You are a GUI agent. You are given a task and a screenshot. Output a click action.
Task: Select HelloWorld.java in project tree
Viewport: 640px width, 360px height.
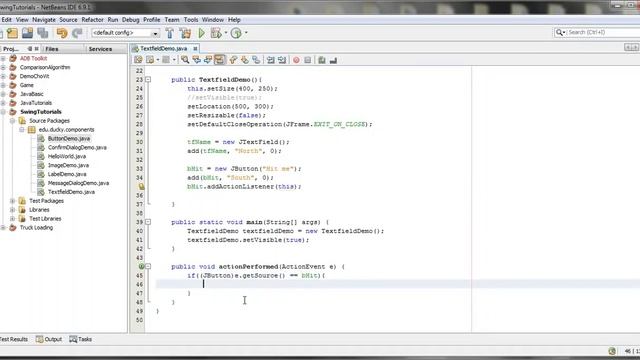click(x=67, y=156)
